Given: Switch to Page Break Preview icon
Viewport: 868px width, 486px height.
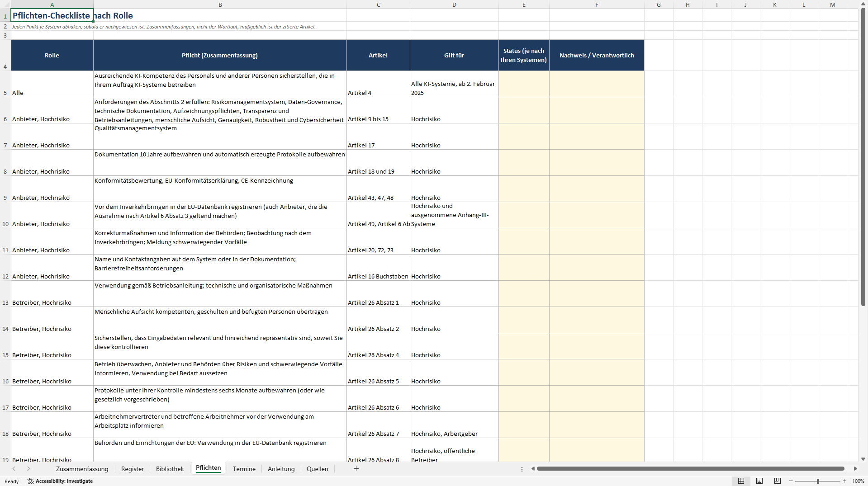Looking at the screenshot, I should [778, 481].
